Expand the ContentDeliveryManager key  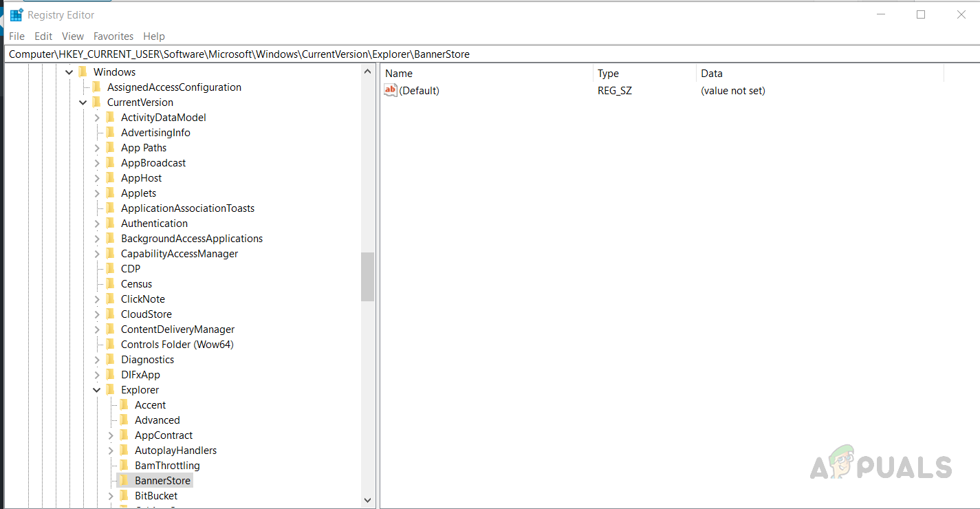96,329
